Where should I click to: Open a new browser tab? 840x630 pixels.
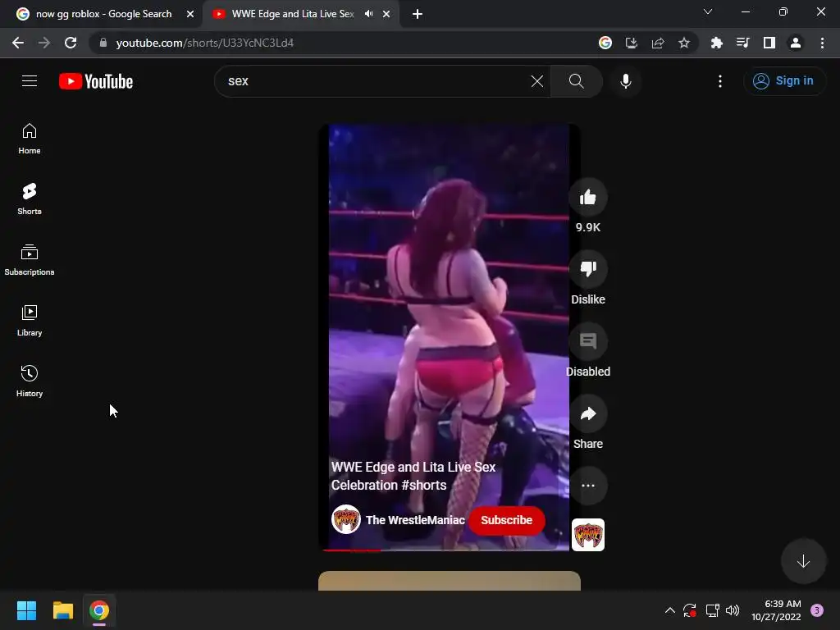tap(418, 14)
